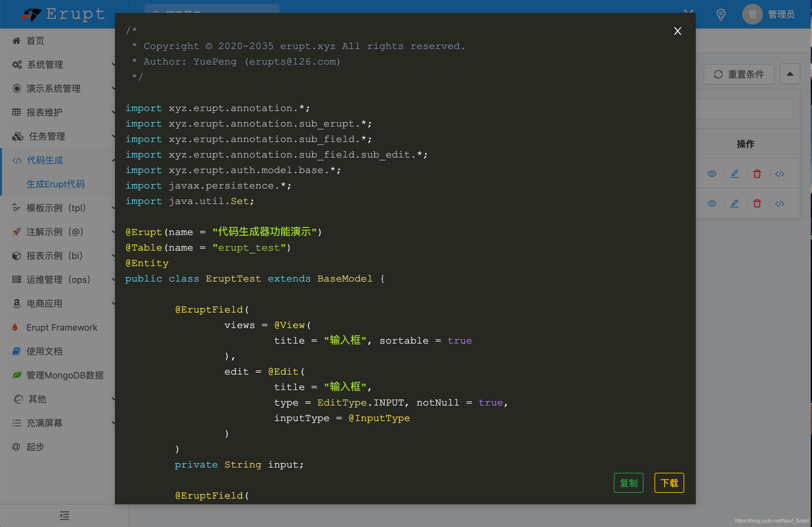Download the code with 下载 button
Screen dimensions: 812x527
coord(669,483)
